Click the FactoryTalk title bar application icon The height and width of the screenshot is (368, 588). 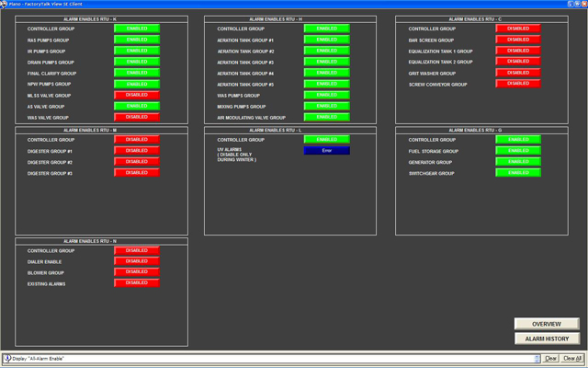6,4
